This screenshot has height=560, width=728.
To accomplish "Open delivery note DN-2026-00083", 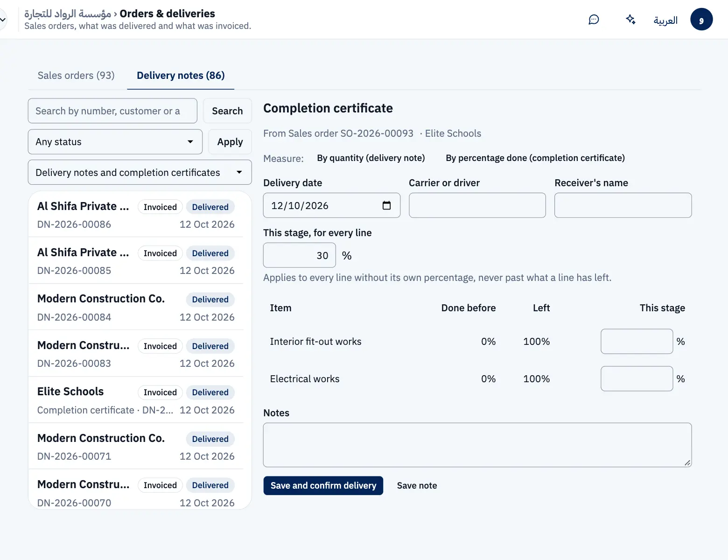I will pyautogui.click(x=136, y=354).
